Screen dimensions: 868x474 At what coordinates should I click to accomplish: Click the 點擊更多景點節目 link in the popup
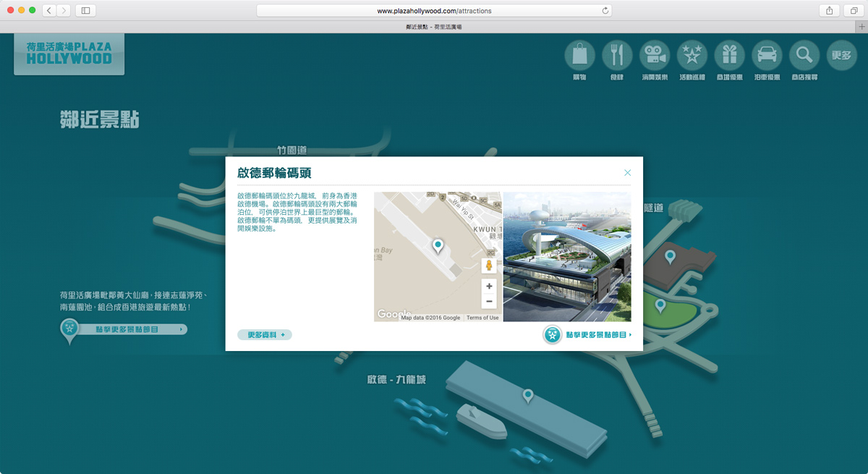pos(589,335)
